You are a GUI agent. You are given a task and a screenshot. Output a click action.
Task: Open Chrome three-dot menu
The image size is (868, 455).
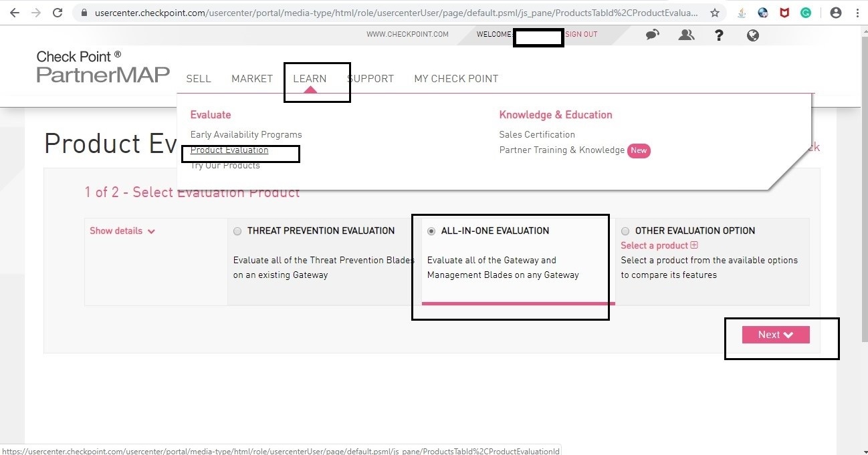point(857,13)
